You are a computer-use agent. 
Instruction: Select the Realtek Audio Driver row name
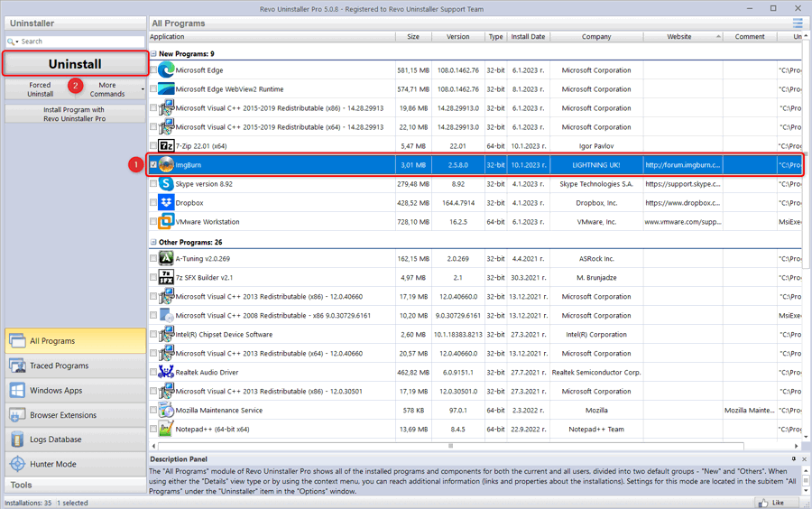tap(207, 372)
